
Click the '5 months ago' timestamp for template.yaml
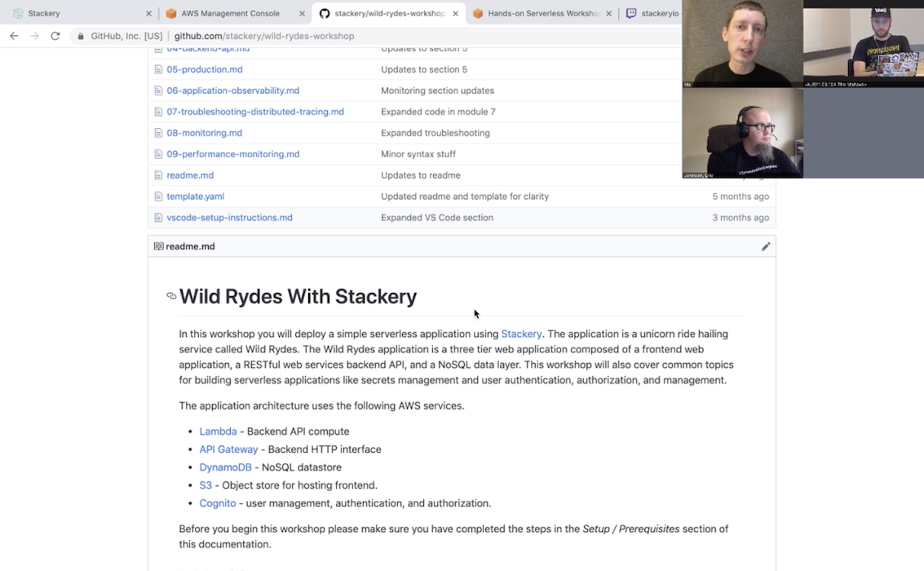click(741, 197)
